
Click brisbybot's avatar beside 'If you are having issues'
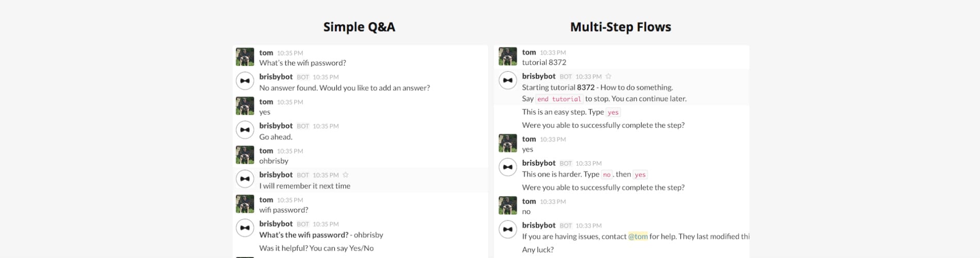(x=508, y=230)
